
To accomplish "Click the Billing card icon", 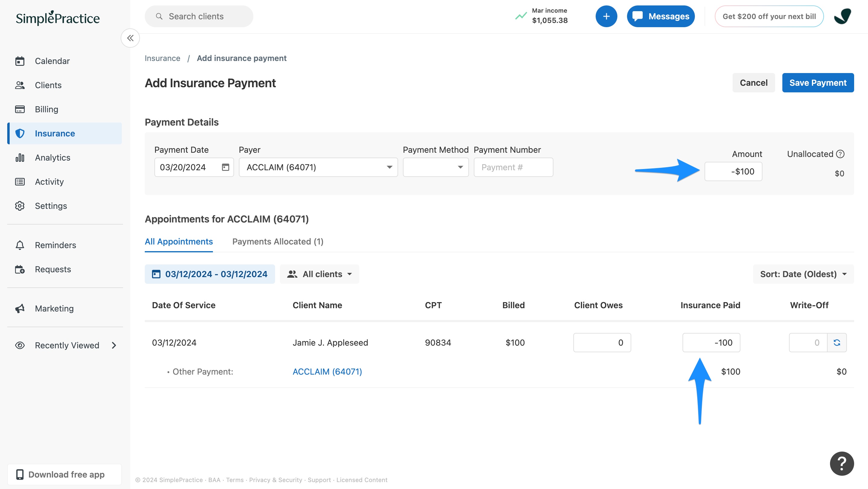I will [20, 109].
